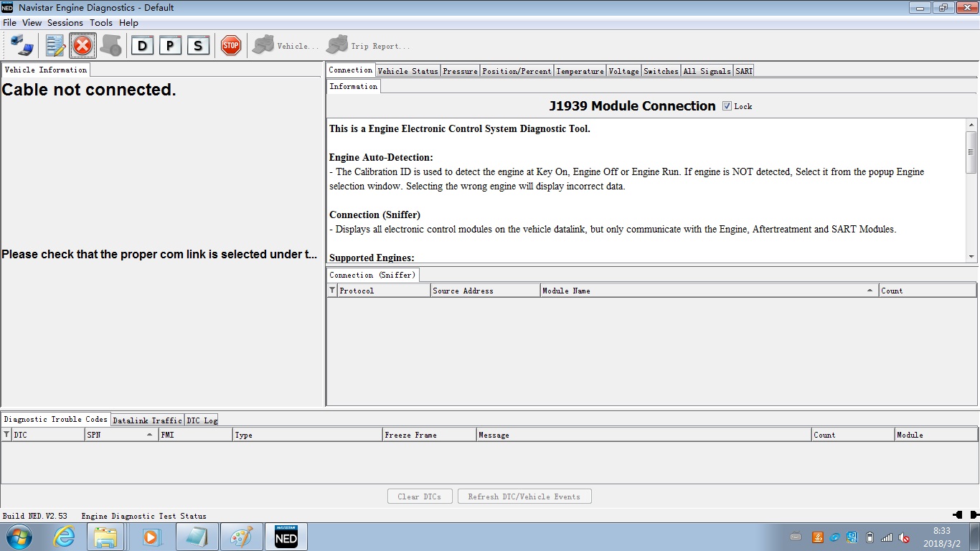The width and height of the screenshot is (980, 551).
Task: Click the Refresh DTC/Vehicle Events button
Action: coord(524,496)
